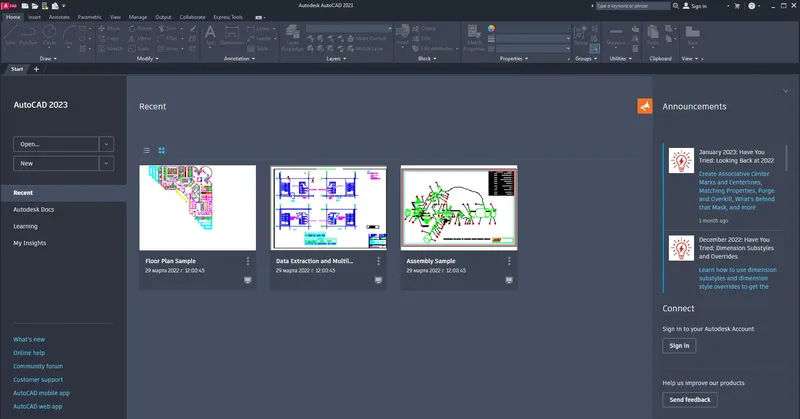Open the Parametric ribbon tab
The width and height of the screenshot is (800, 419).
point(90,17)
